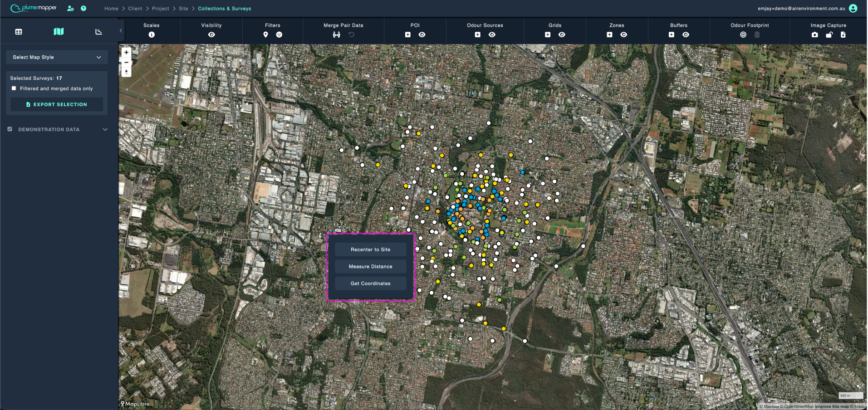Click the Merge Pair Data undo icon

351,34
